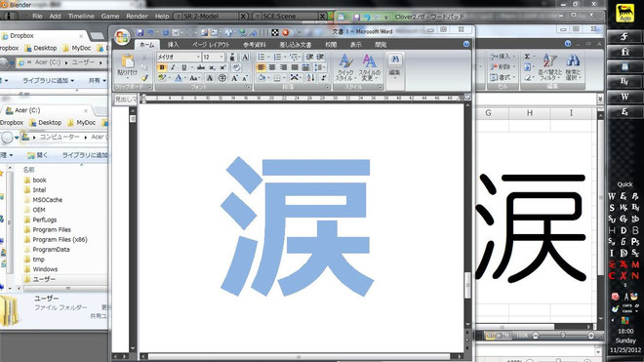Click the paragraph shading bucket icon in Word
This screenshot has height=362, width=644.
click(x=262, y=78)
